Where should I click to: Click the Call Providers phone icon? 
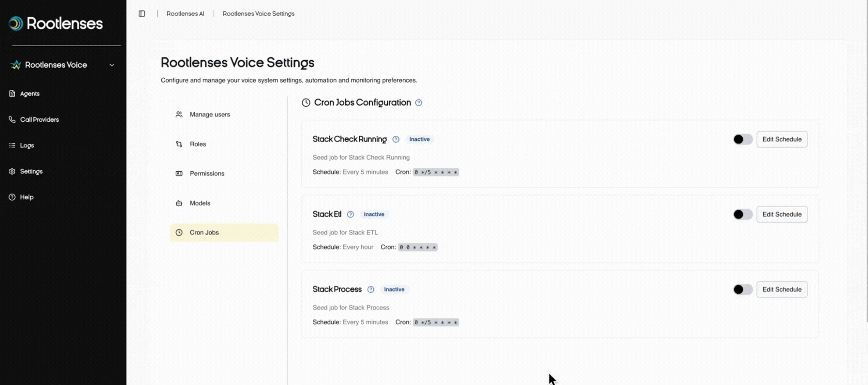(x=12, y=120)
